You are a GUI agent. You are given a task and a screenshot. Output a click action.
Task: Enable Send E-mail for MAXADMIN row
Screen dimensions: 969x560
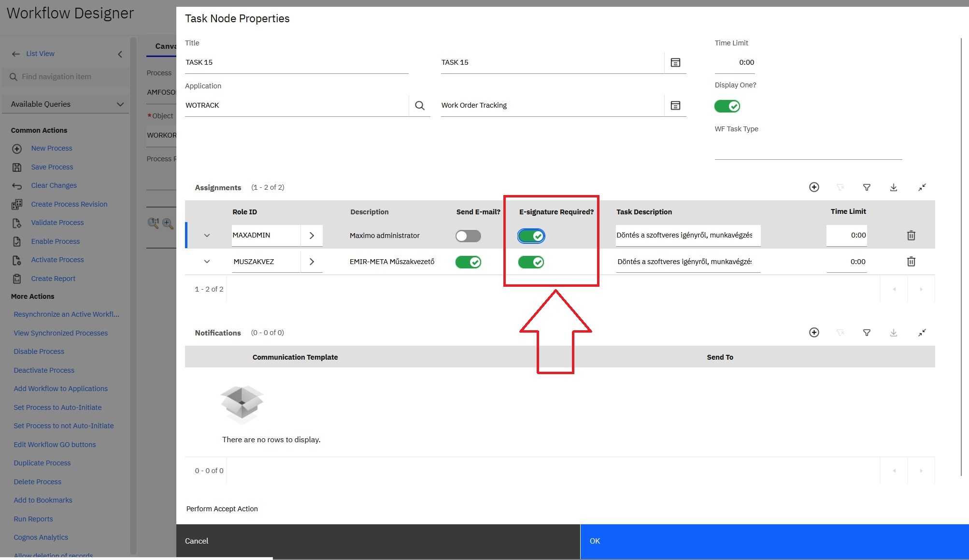(x=468, y=236)
